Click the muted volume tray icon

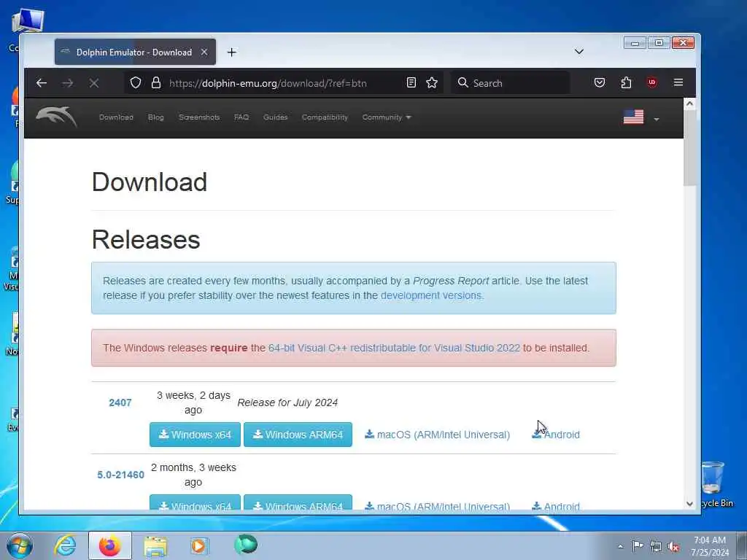[x=673, y=547]
